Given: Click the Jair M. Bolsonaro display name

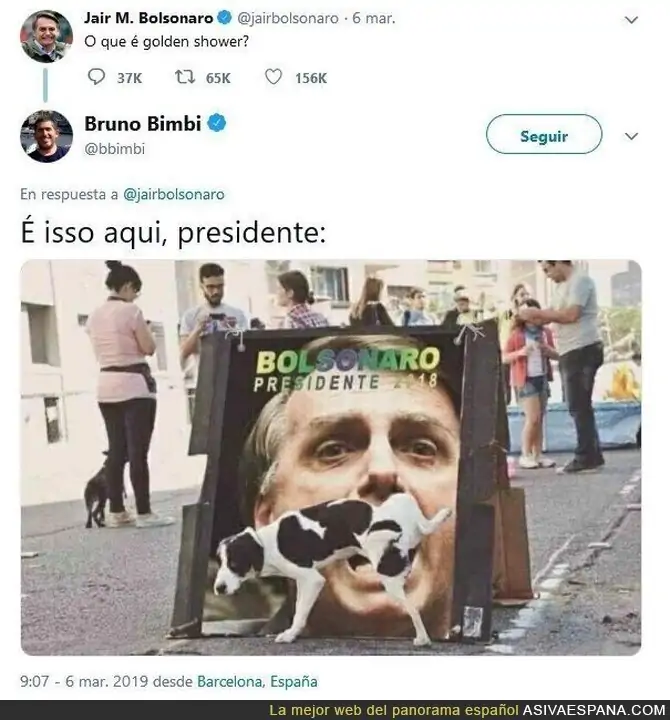Looking at the screenshot, I should (148, 18).
